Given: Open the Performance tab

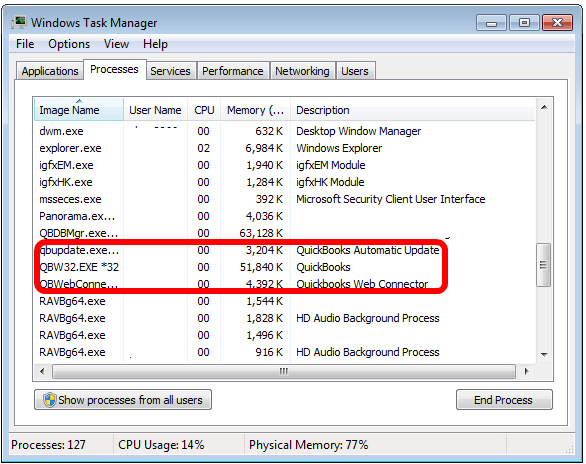Looking at the screenshot, I should pos(232,71).
